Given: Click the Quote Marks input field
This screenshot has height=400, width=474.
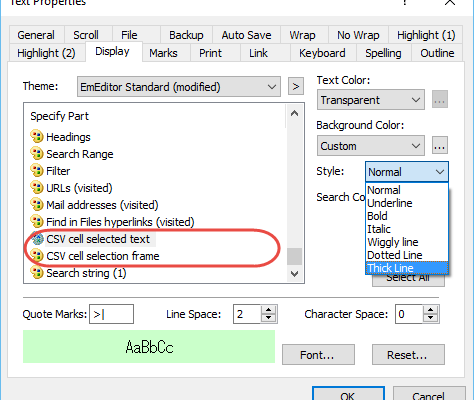Looking at the screenshot, I should point(111,314).
